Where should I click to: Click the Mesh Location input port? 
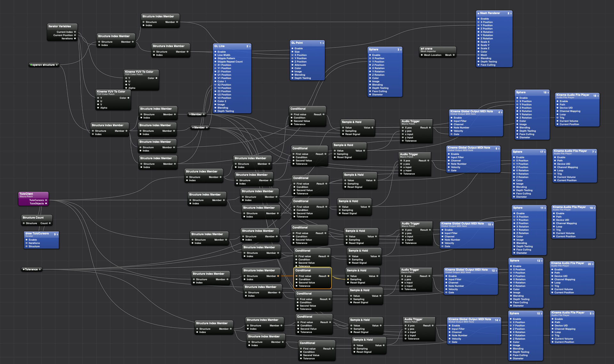coord(421,55)
